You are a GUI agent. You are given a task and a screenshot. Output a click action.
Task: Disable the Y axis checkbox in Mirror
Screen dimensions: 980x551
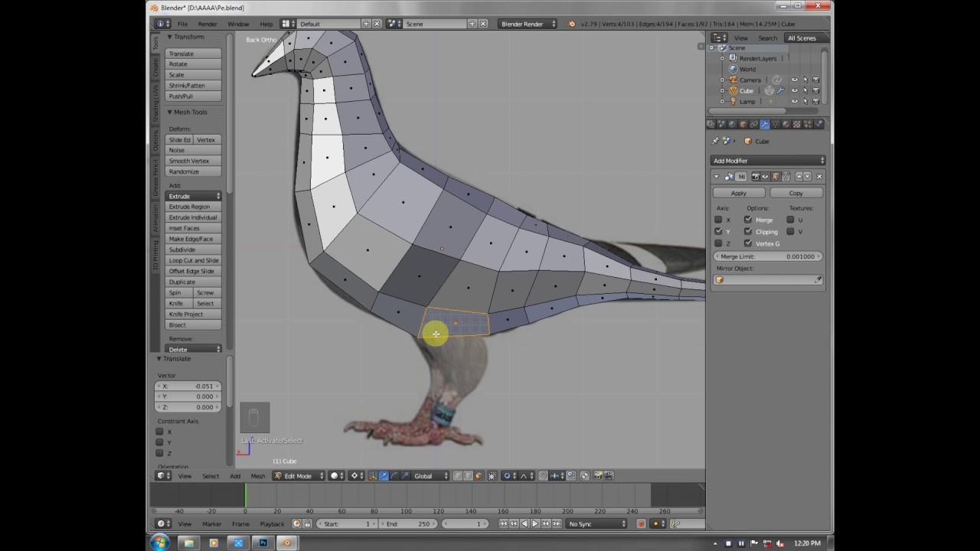pos(718,231)
